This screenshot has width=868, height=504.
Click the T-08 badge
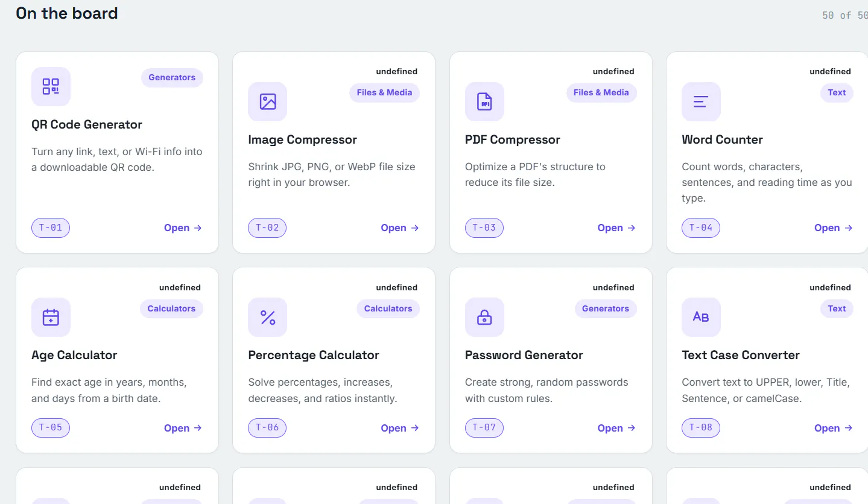tap(701, 427)
